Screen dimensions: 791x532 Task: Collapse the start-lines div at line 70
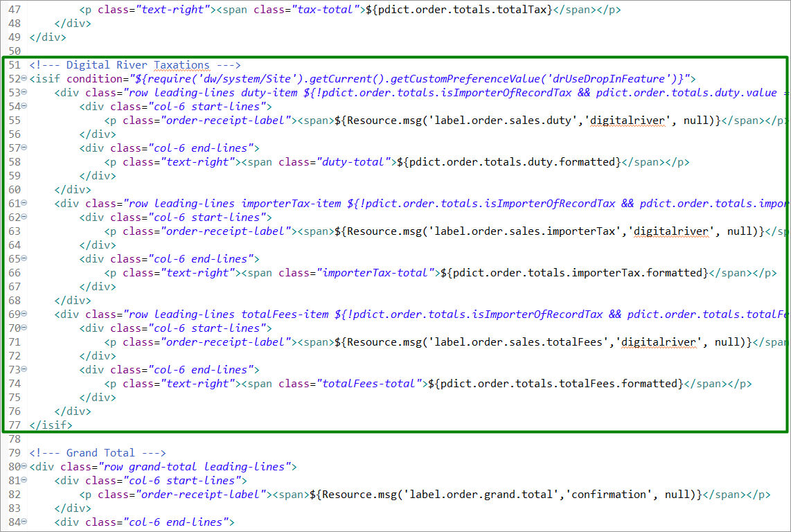click(x=24, y=328)
